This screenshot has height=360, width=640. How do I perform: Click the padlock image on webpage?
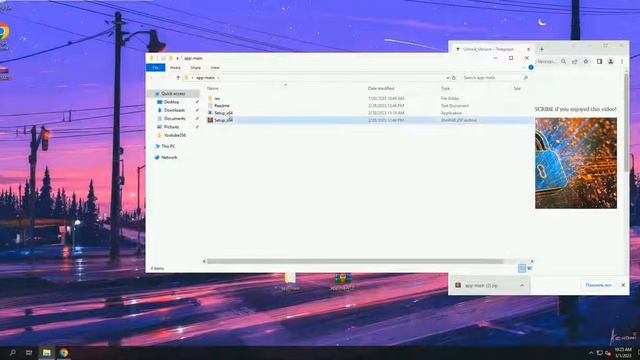tap(576, 163)
